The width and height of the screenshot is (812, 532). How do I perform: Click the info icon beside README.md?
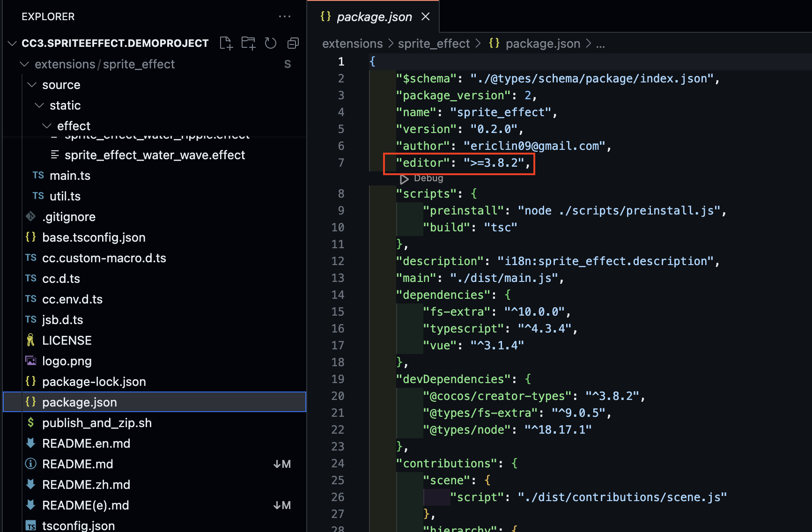[x=30, y=464]
